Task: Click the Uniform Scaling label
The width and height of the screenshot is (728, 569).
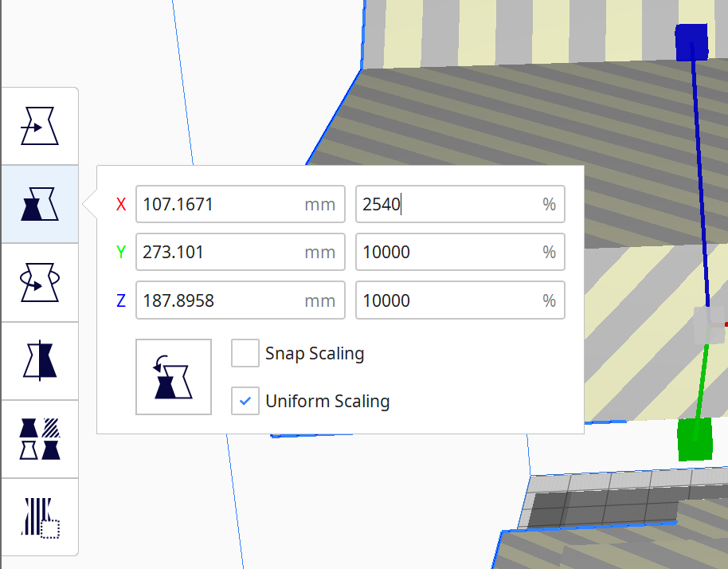Action: point(327,402)
